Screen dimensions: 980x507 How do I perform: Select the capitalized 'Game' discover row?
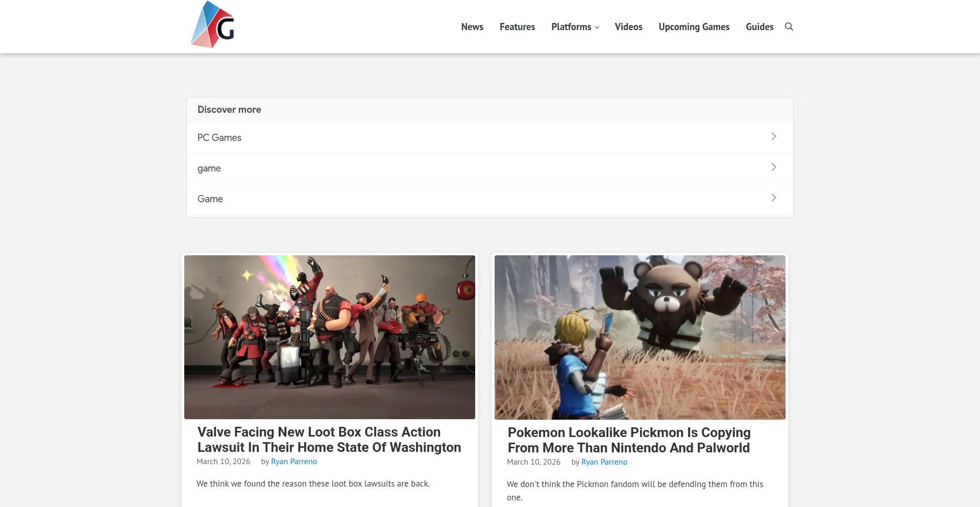pyautogui.click(x=490, y=199)
